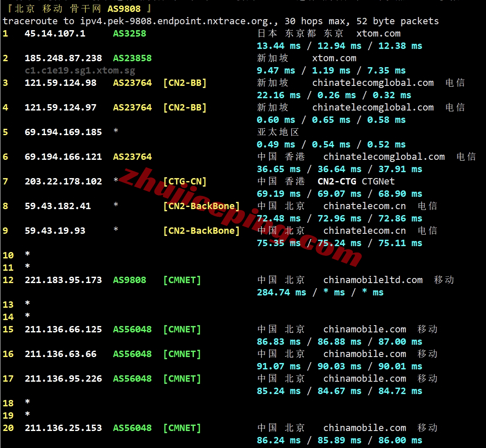486x448 pixels.
Task: Select the [CN2-BB] tag on hop 4
Action: coord(185,108)
